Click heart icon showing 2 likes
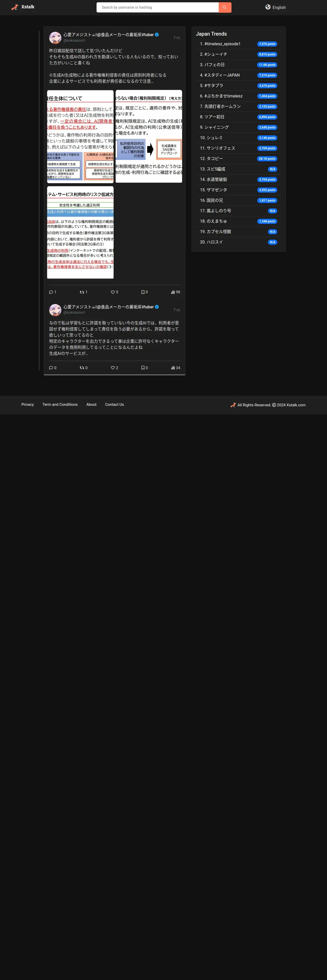Screen dimensions: 327x980 (x=113, y=368)
